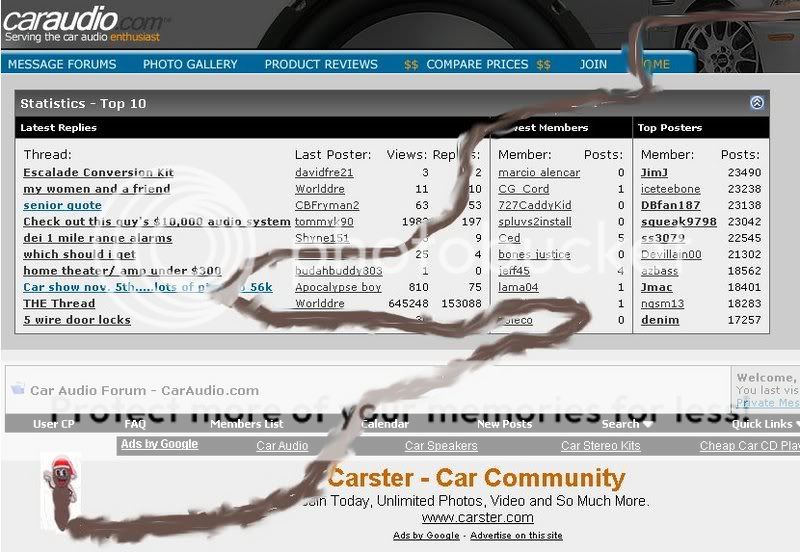The height and width of the screenshot is (552, 800).
Task: Open the forum Calendar
Action: 385,424
